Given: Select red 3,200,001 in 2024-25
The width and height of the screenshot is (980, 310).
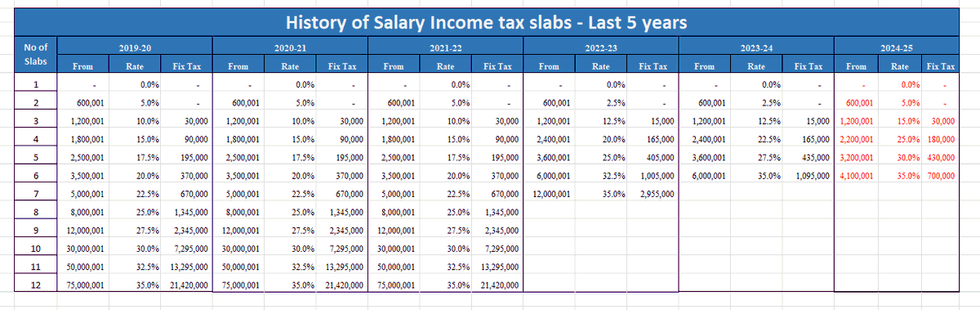Looking at the screenshot, I should (857, 158).
